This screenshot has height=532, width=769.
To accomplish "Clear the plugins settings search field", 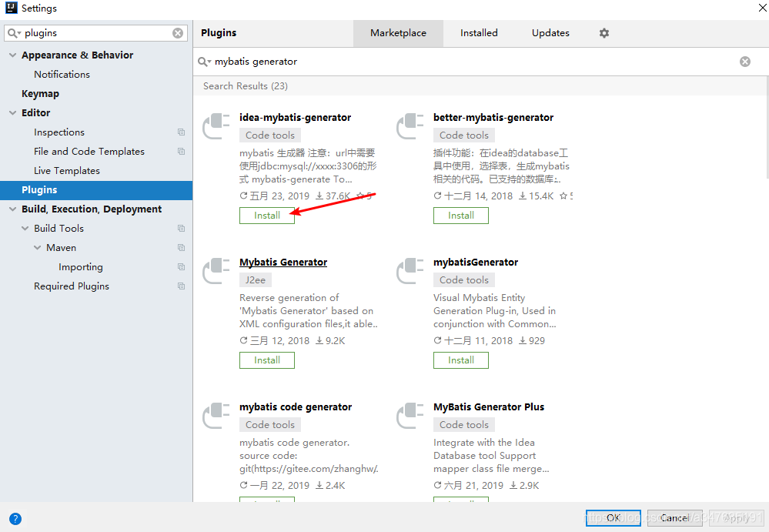I will [x=178, y=33].
